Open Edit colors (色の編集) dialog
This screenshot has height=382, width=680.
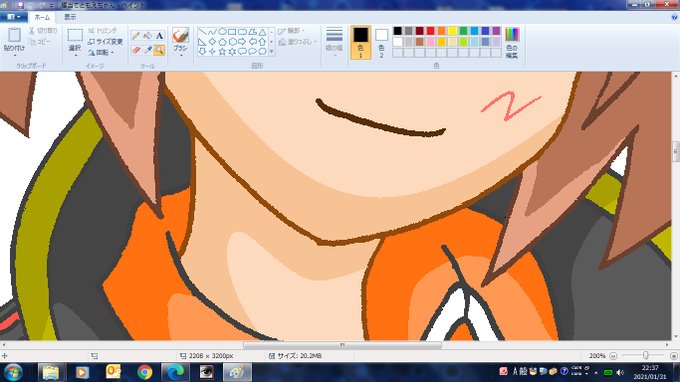click(x=512, y=42)
